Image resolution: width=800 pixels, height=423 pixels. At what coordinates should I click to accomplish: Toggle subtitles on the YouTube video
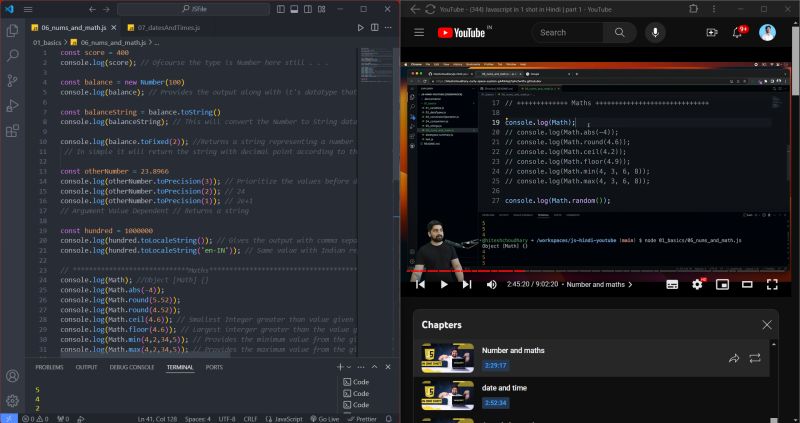673,284
